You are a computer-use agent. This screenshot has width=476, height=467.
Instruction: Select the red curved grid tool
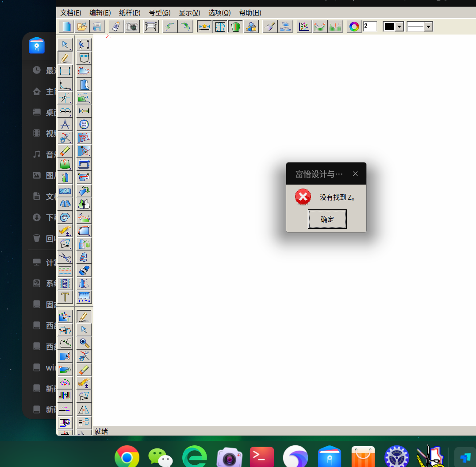pos(84,138)
